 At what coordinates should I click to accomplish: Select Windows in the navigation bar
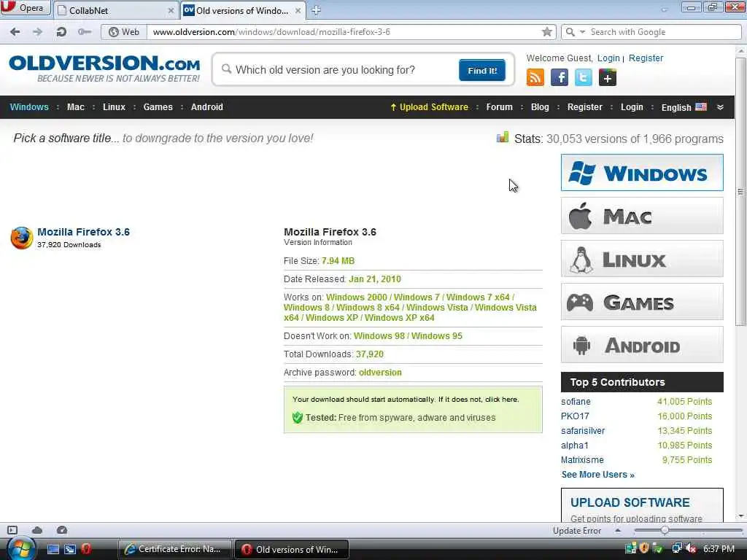29,107
